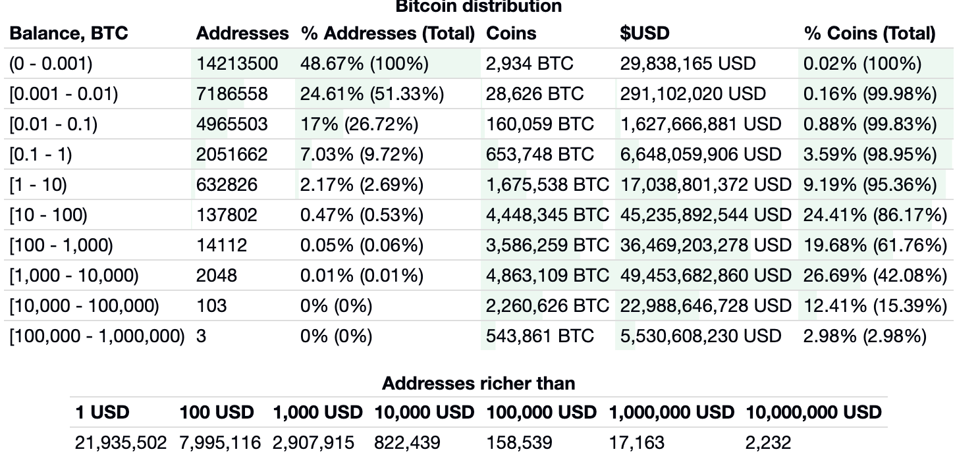Click the "1,000,000 USD" column header

(x=670, y=413)
